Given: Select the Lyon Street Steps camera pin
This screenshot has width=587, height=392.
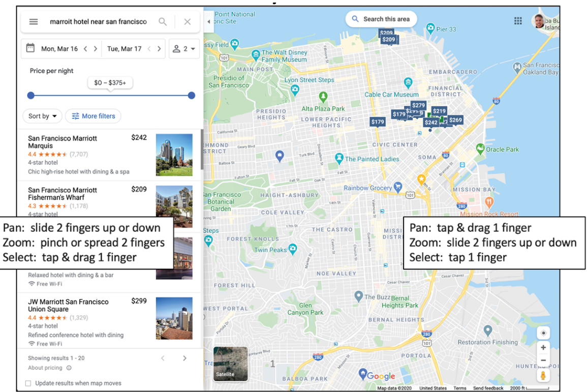Looking at the screenshot, I should (295, 90).
